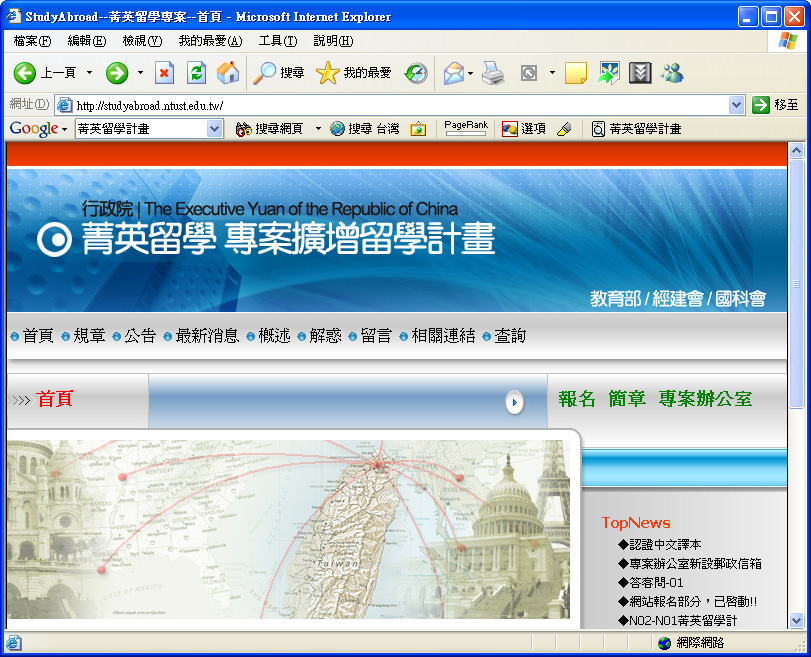Screen dimensions: 811x657
Task: Refresh the page with the green arrows icon
Action: [x=197, y=73]
